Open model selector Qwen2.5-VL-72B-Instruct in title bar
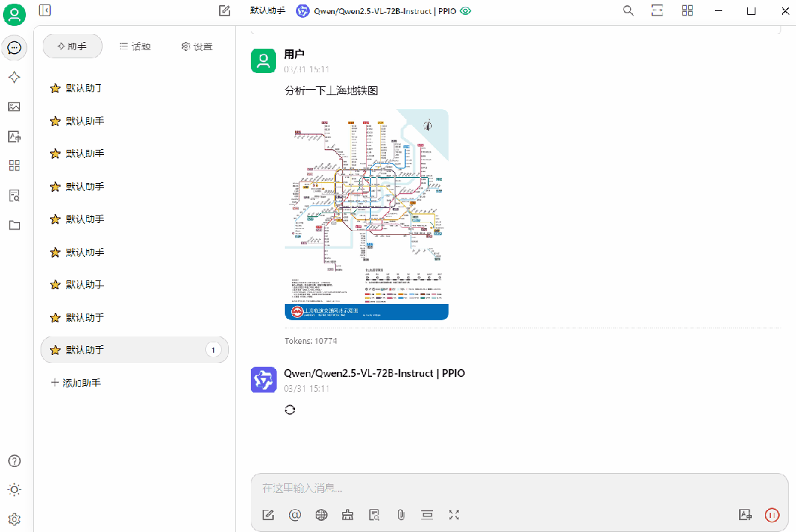The image size is (796, 532). (376, 11)
